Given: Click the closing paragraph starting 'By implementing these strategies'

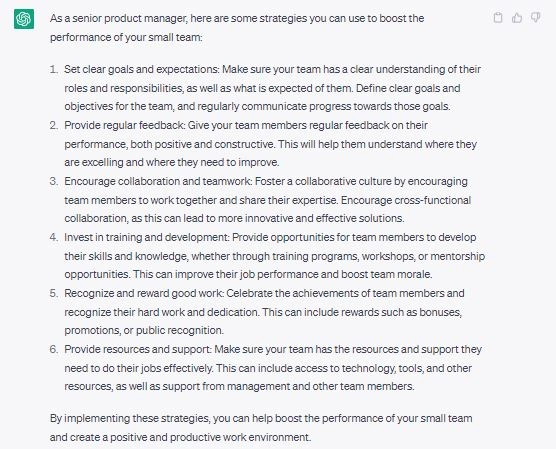Looking at the screenshot, I should (x=261, y=428).
